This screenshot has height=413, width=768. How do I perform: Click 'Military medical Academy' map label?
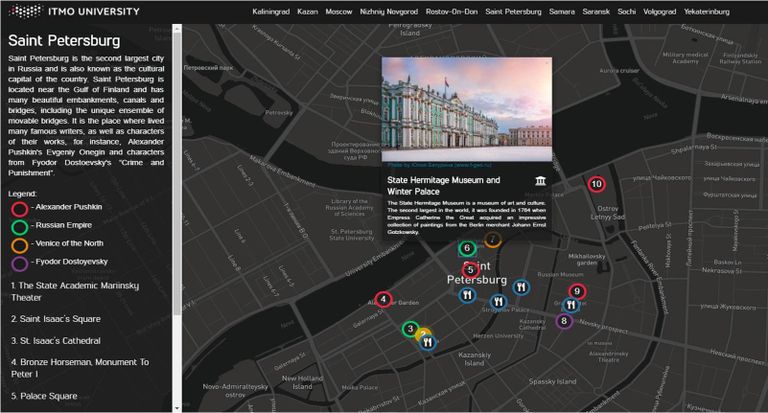click(x=685, y=58)
